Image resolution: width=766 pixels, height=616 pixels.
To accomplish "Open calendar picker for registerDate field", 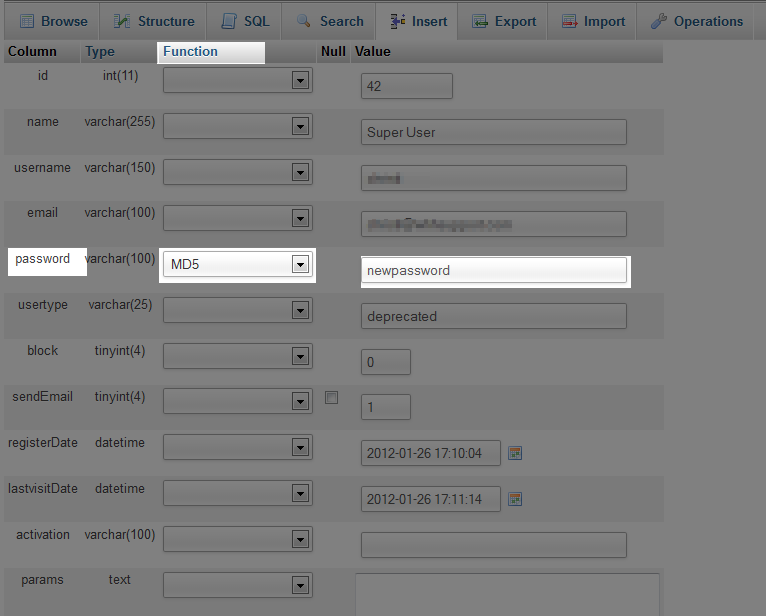I will pyautogui.click(x=516, y=453).
